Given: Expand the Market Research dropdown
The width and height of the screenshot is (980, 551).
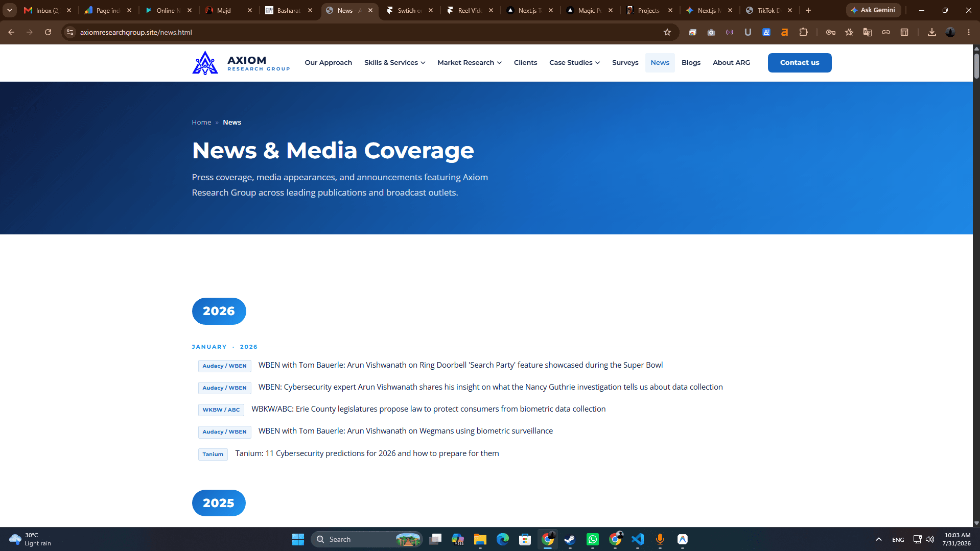Looking at the screenshot, I should (470, 63).
